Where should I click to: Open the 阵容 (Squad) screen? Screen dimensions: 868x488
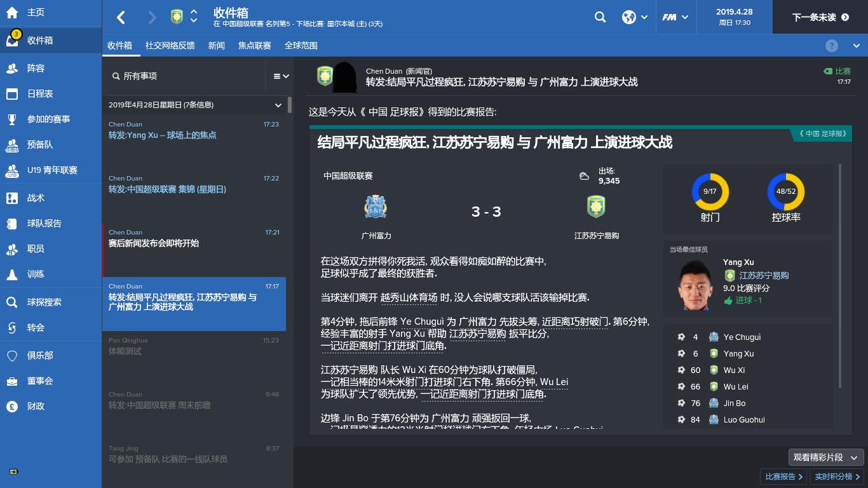[35, 69]
